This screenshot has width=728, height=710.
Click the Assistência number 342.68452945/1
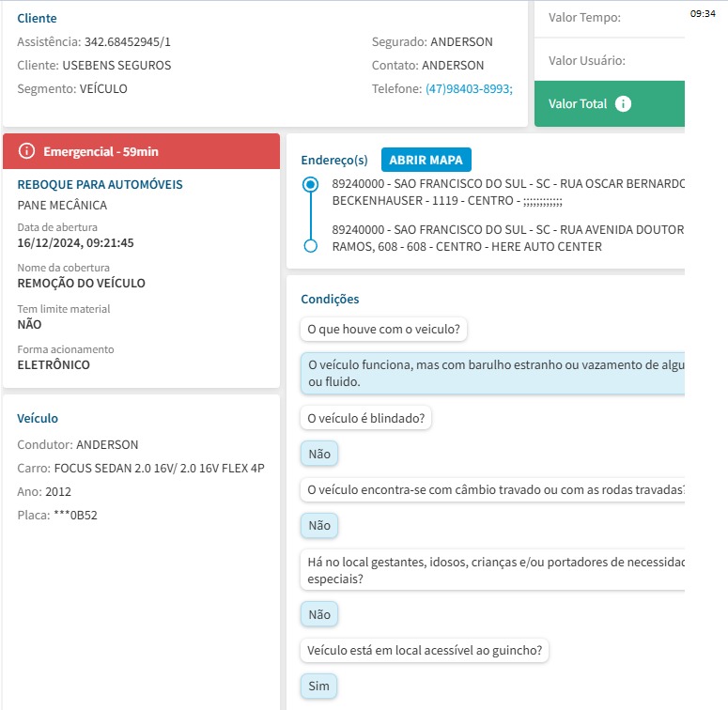tap(128, 42)
